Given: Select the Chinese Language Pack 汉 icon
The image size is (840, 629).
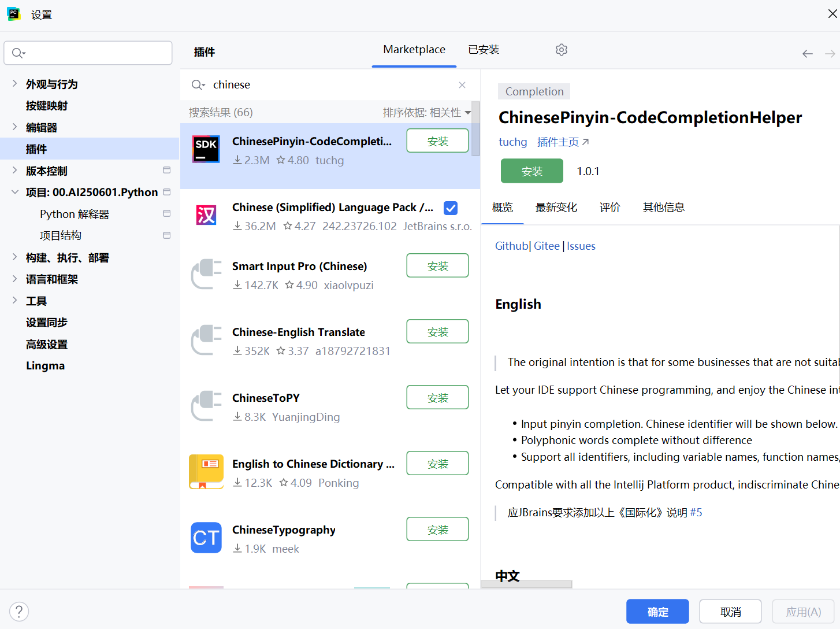Looking at the screenshot, I should [206, 215].
